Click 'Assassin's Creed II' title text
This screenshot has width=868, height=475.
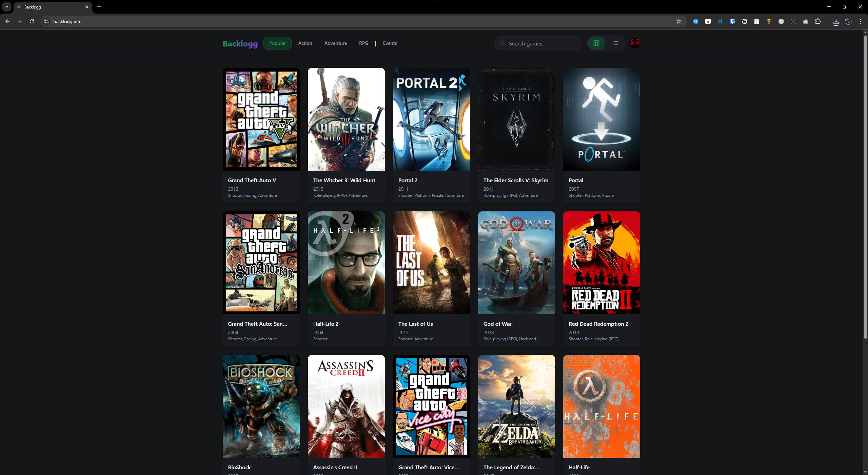point(335,467)
